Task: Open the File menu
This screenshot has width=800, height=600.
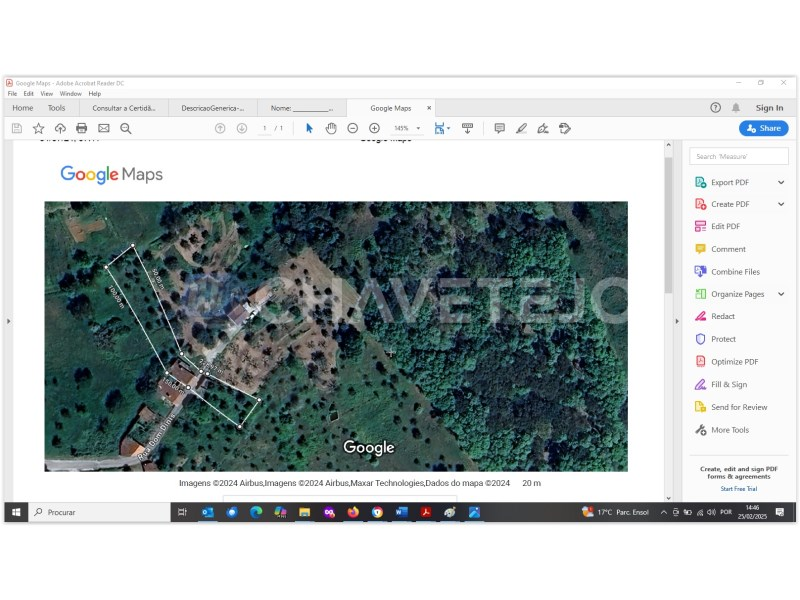Action: [x=12, y=94]
